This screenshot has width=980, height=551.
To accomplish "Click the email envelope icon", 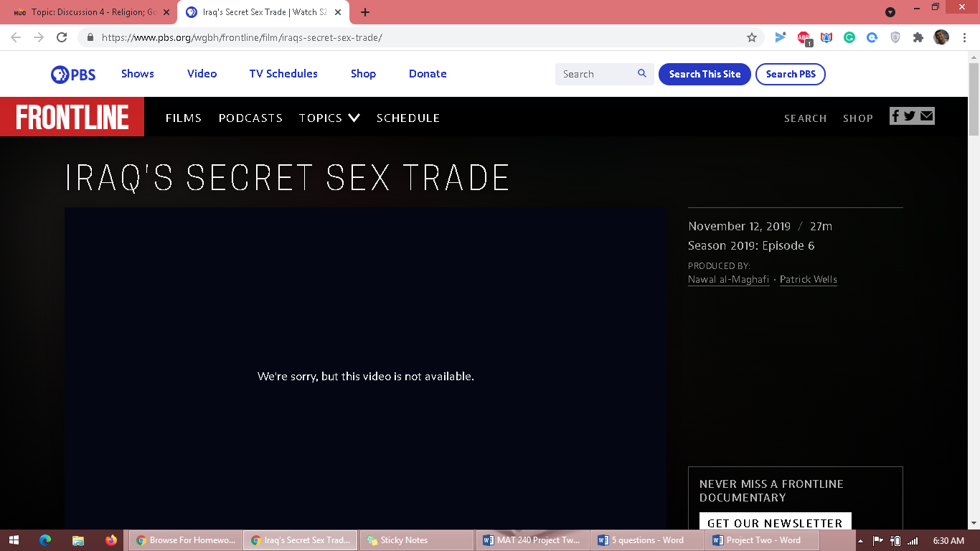I will click(x=927, y=116).
